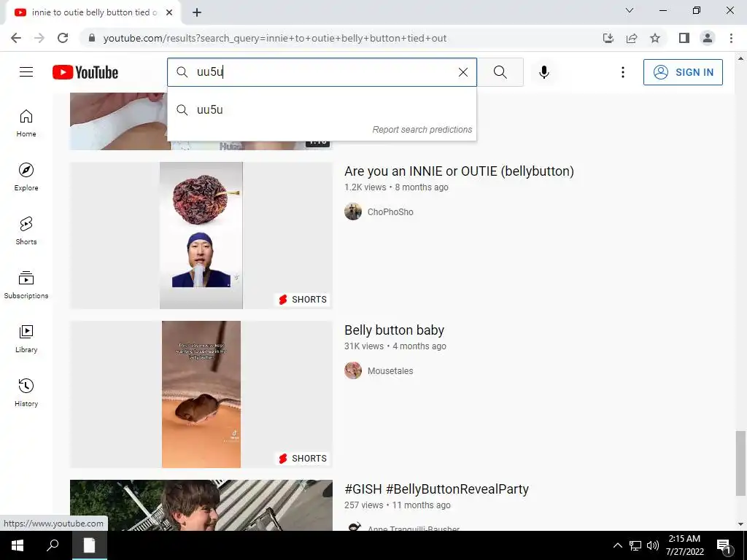747x560 pixels.
Task: Open the 'Belly button baby' video title
Action: tap(395, 330)
